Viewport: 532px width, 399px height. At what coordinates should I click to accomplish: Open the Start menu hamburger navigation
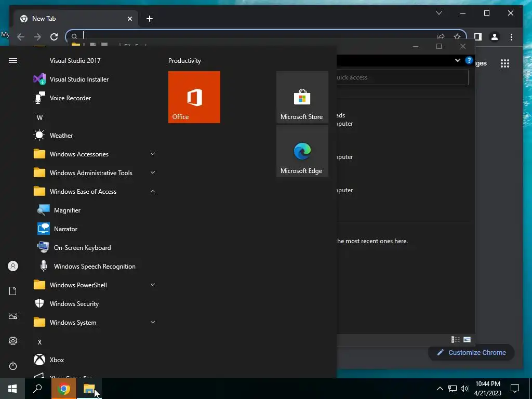click(x=13, y=61)
